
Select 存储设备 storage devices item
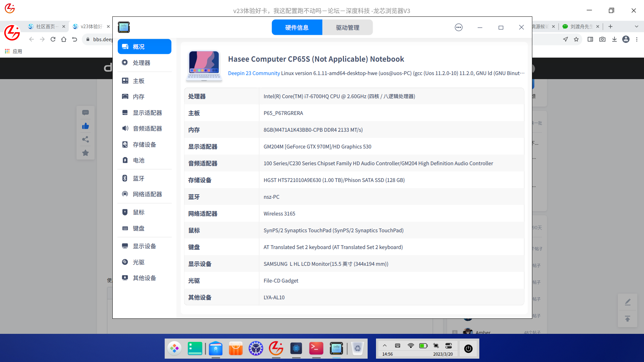pos(144,144)
